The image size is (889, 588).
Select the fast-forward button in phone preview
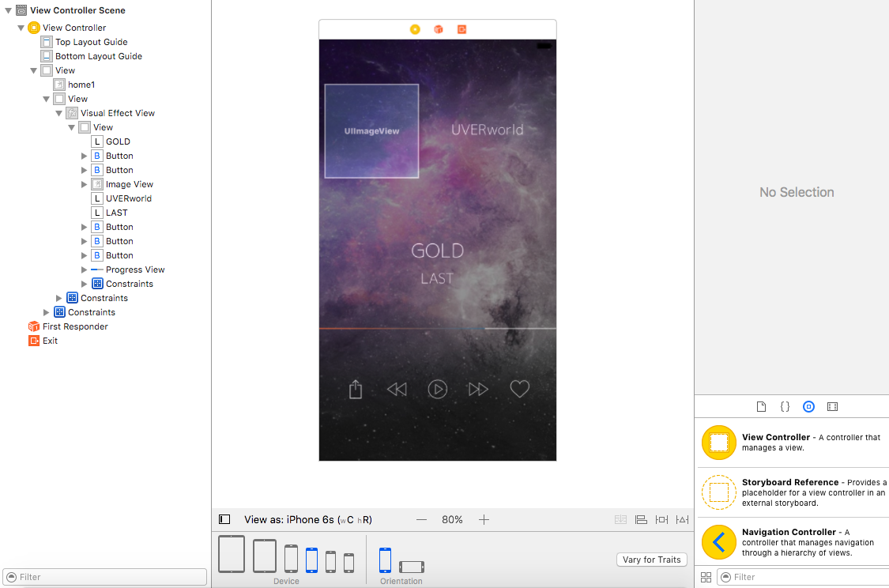[478, 389]
